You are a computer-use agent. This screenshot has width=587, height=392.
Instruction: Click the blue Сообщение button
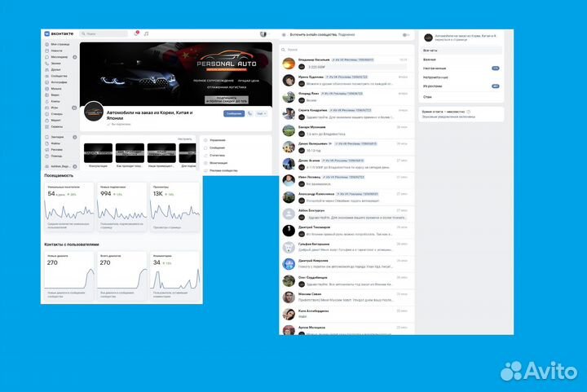234,114
